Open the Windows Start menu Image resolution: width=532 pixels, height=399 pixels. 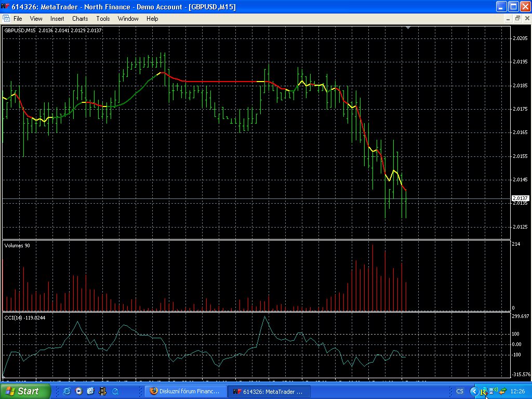pyautogui.click(x=25, y=391)
